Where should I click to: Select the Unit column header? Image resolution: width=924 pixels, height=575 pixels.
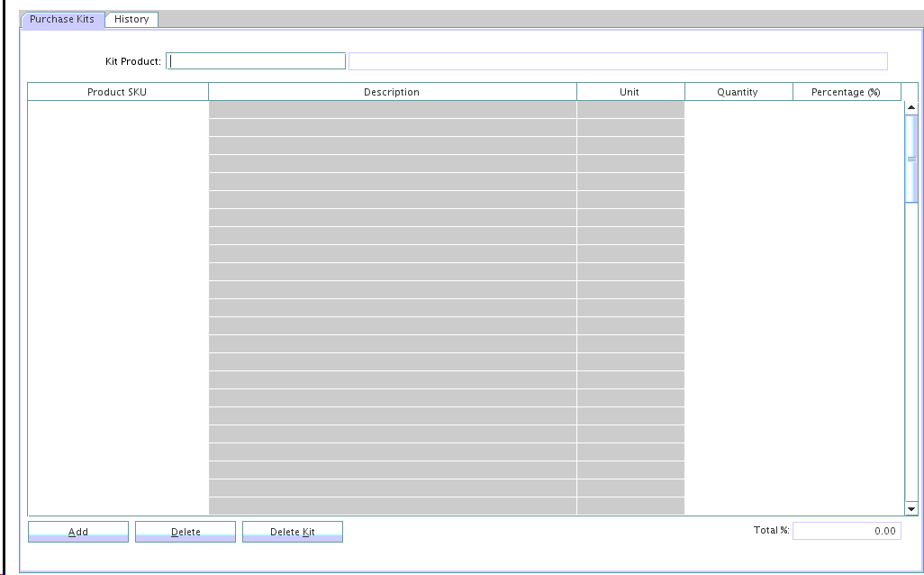[x=630, y=92]
